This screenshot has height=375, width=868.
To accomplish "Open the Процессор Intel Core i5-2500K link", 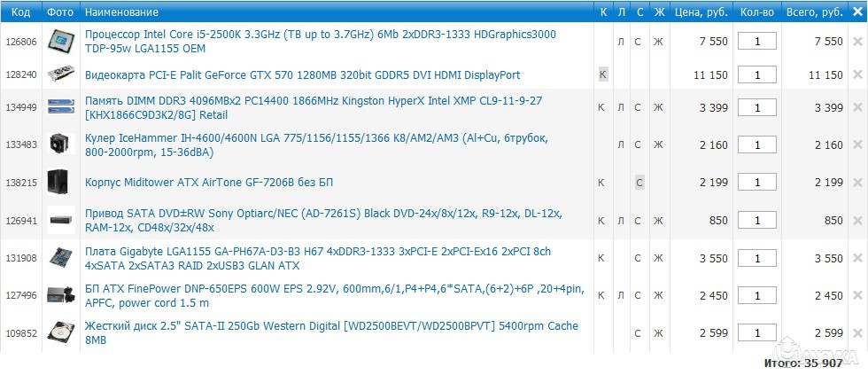I will [321, 41].
